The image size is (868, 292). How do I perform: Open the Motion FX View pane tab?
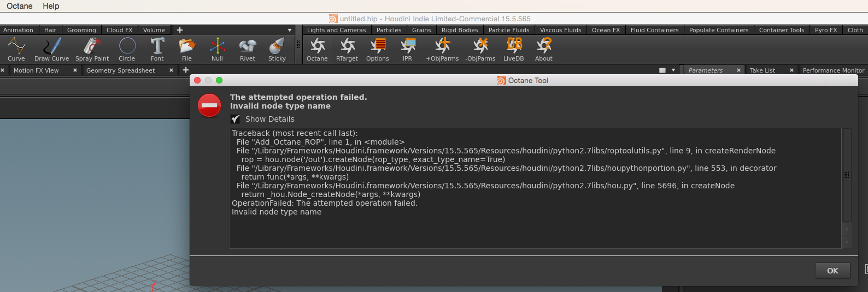pos(36,70)
